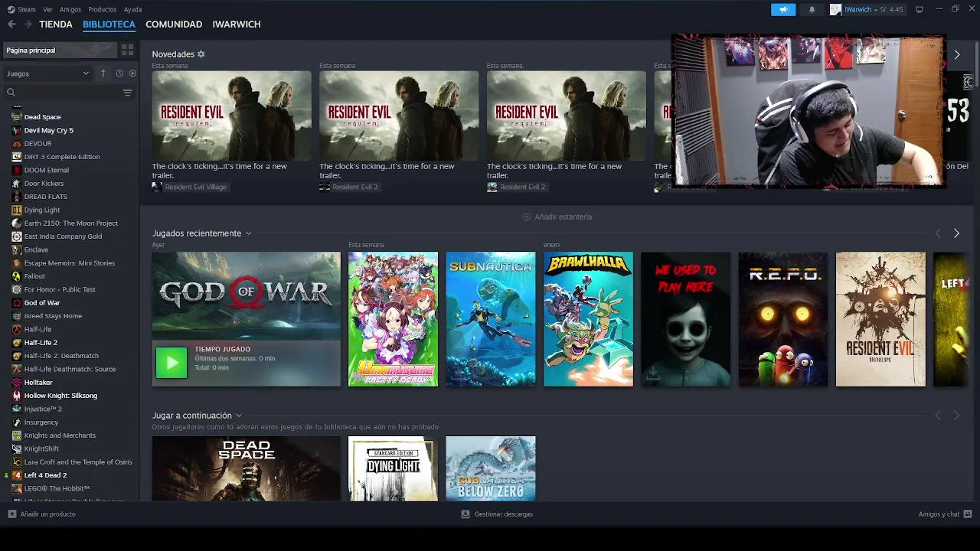Click the DOOM Eternal sidebar icon
980x551 pixels.
click(17, 170)
